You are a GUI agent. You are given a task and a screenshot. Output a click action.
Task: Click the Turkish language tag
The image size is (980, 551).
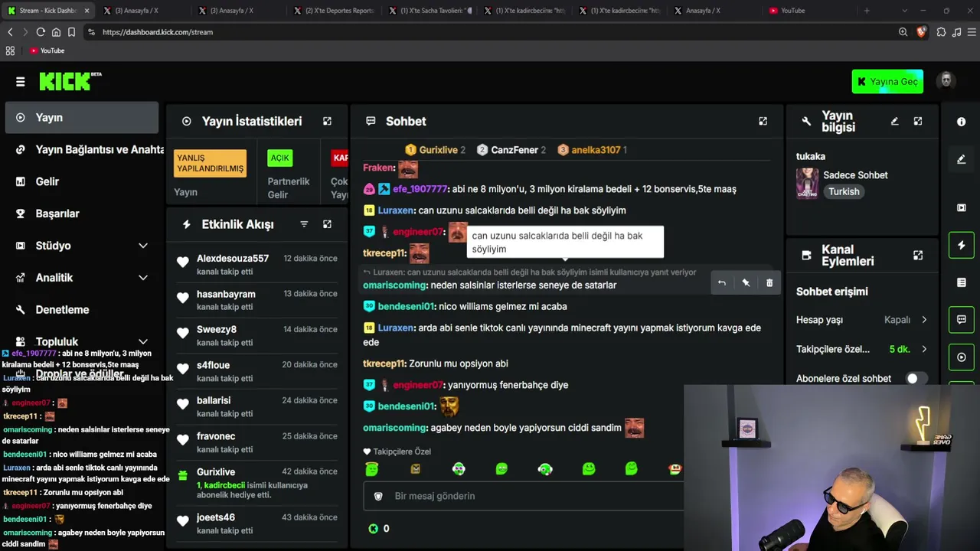[x=844, y=192]
